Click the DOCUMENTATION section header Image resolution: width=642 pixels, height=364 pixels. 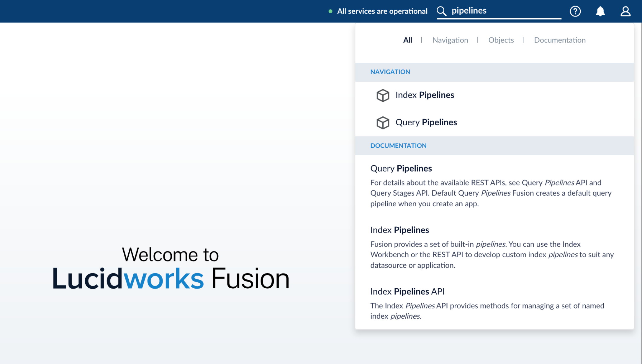(x=494, y=146)
